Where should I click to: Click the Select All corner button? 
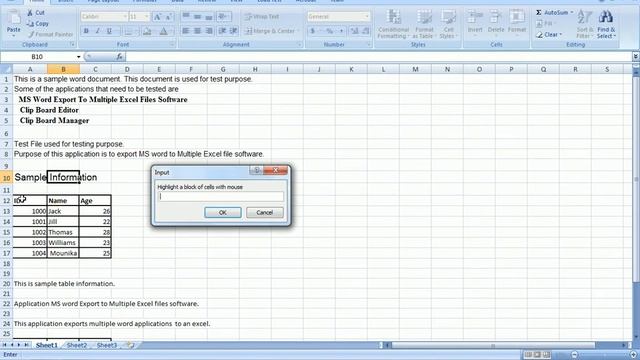tap(6, 69)
